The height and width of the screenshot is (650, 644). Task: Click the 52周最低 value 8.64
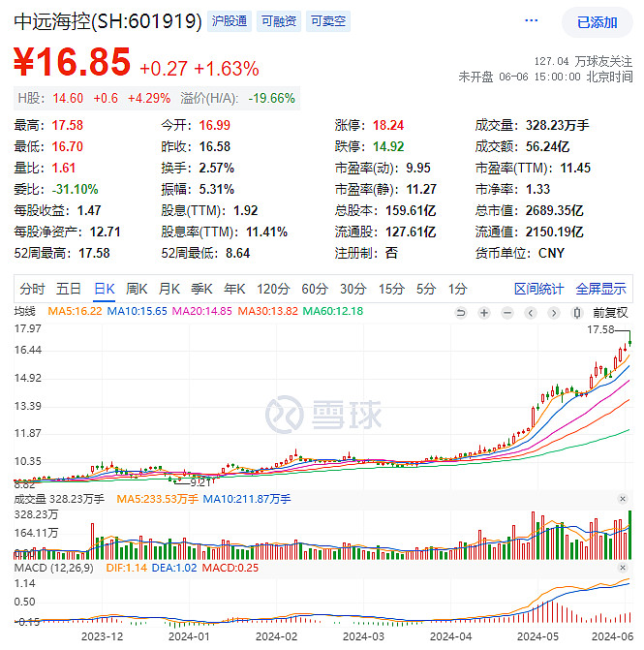pos(238,253)
